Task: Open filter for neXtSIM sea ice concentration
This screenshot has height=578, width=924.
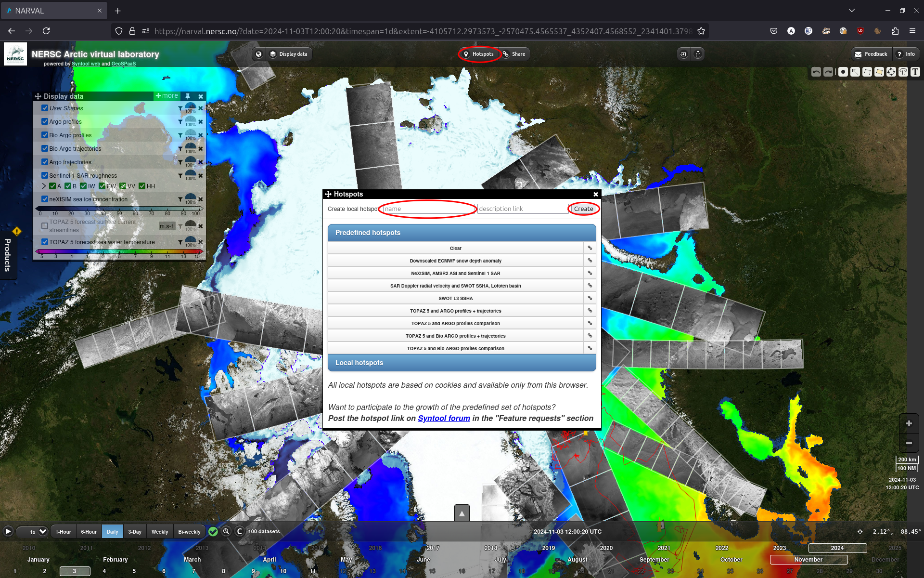Action: click(x=180, y=199)
